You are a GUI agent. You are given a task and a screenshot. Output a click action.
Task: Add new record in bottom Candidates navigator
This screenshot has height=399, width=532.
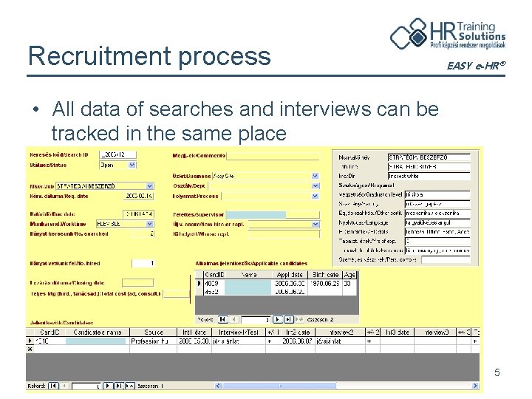[x=130, y=386]
